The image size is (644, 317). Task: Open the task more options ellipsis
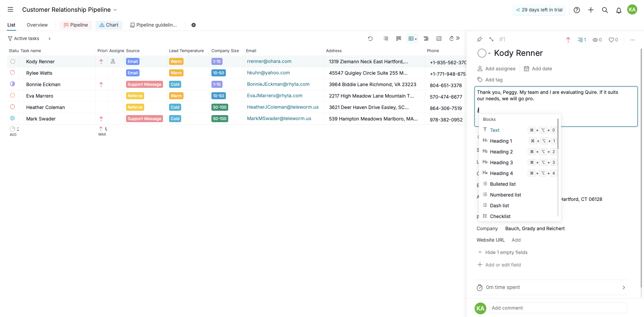(633, 40)
